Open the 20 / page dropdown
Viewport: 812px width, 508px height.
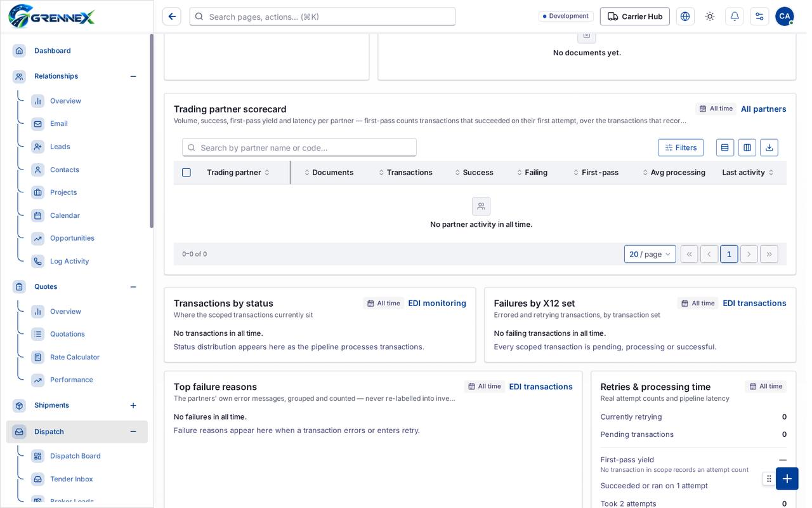coord(650,254)
